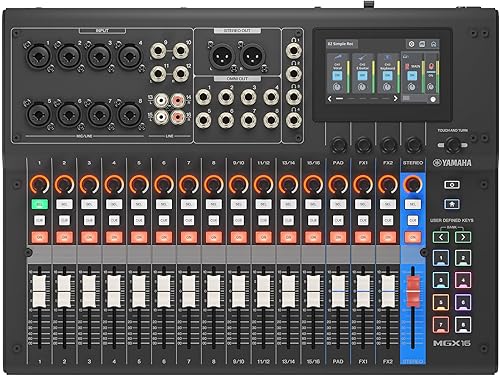
Task: Trigger User Defined Key 7
Action: [x=441, y=325]
